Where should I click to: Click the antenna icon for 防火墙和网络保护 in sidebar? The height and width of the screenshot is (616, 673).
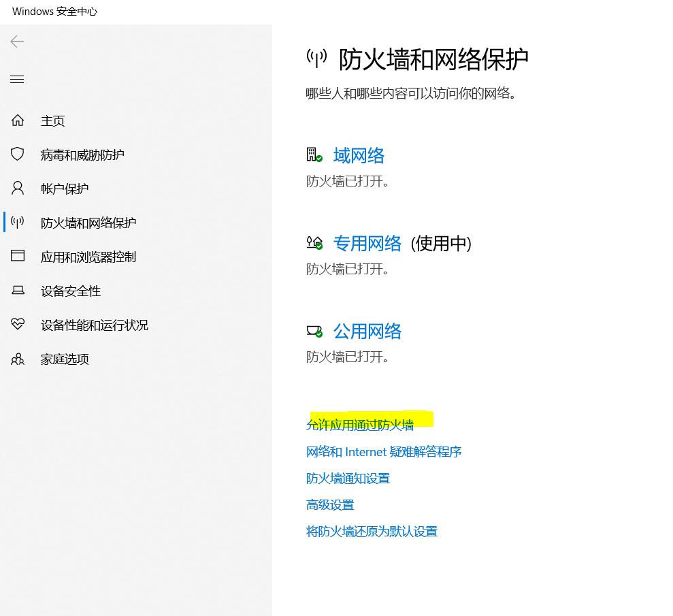(18, 222)
